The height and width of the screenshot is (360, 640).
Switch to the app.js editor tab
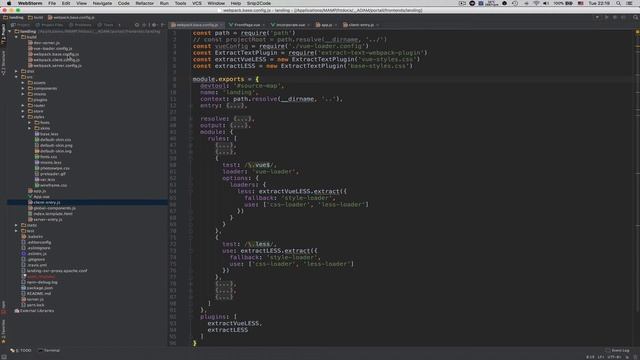[326, 25]
